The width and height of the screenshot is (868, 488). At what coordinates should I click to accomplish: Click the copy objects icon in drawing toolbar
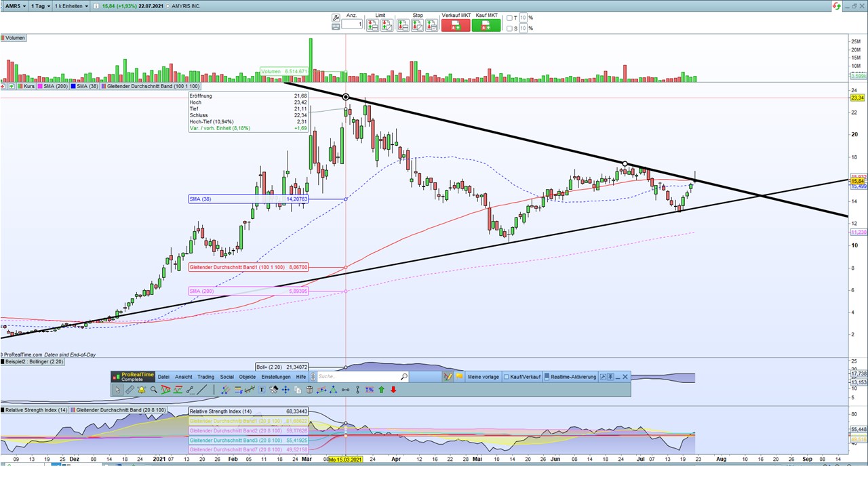[x=298, y=390]
